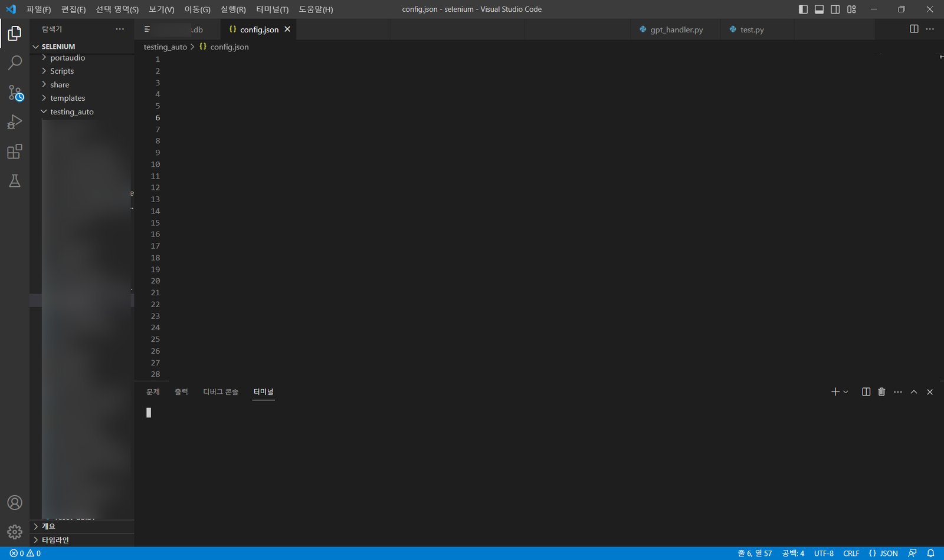
Task: Change encoding via UTF-8 status item
Action: tap(824, 554)
